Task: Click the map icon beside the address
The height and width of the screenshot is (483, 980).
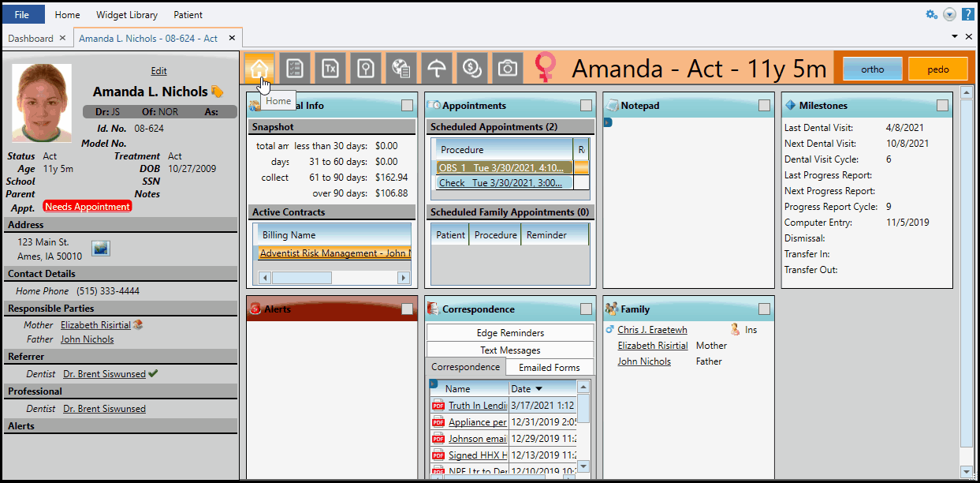Action: click(101, 249)
